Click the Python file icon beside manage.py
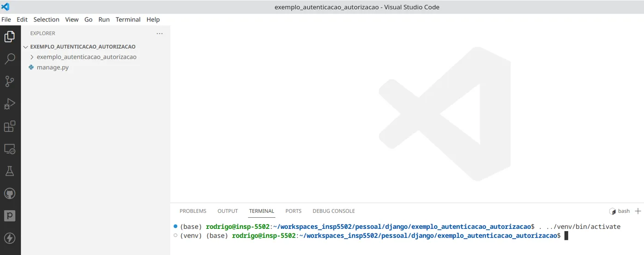 (31, 67)
